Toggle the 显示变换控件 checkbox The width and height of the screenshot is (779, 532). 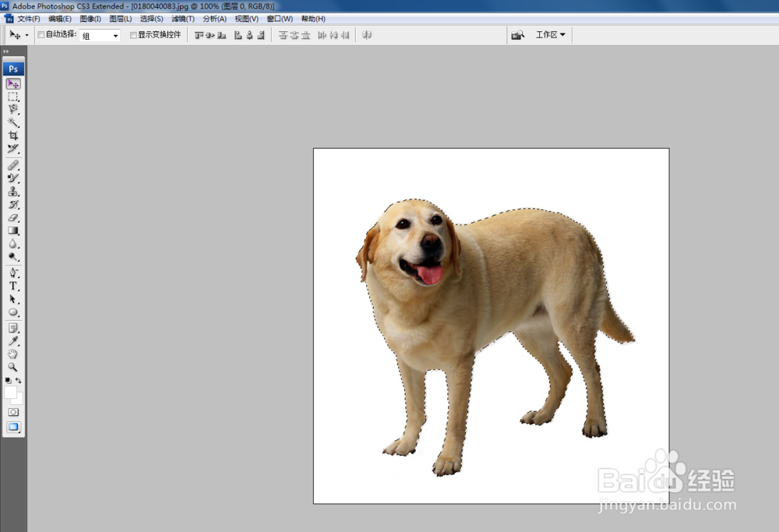click(x=133, y=35)
